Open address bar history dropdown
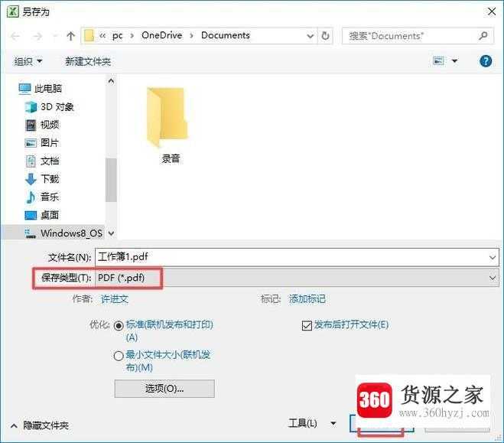The image size is (504, 443). pos(311,36)
